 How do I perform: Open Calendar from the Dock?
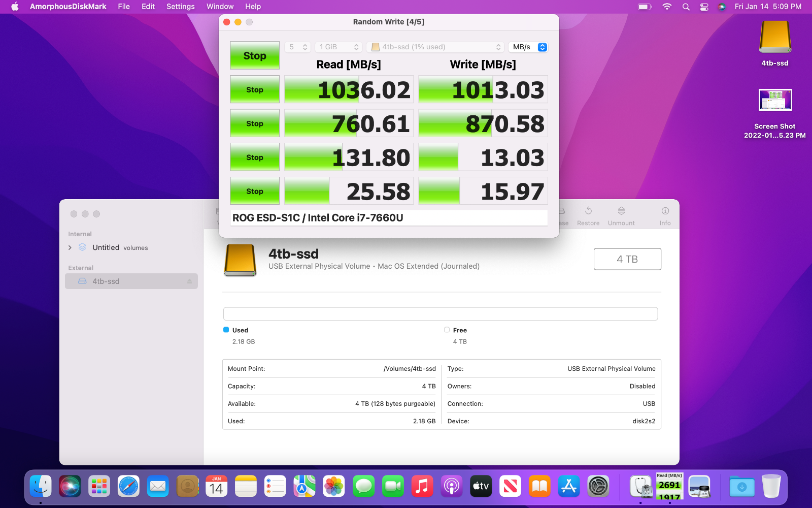click(x=217, y=487)
